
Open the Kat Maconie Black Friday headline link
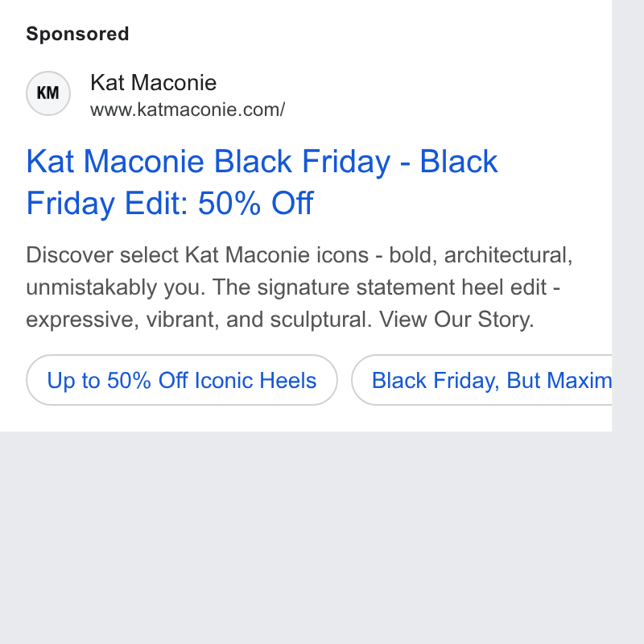click(262, 182)
